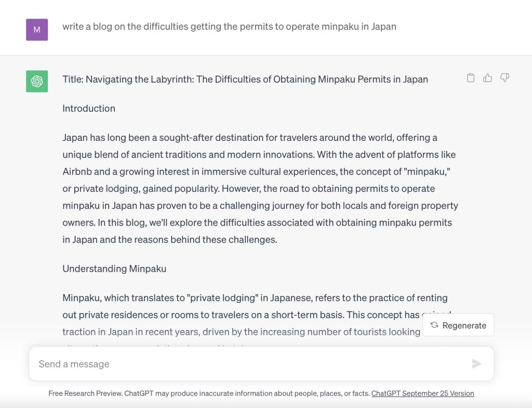Click the green ChatGPT logo avatar
Image resolution: width=532 pixels, height=408 pixels.
coord(37,81)
